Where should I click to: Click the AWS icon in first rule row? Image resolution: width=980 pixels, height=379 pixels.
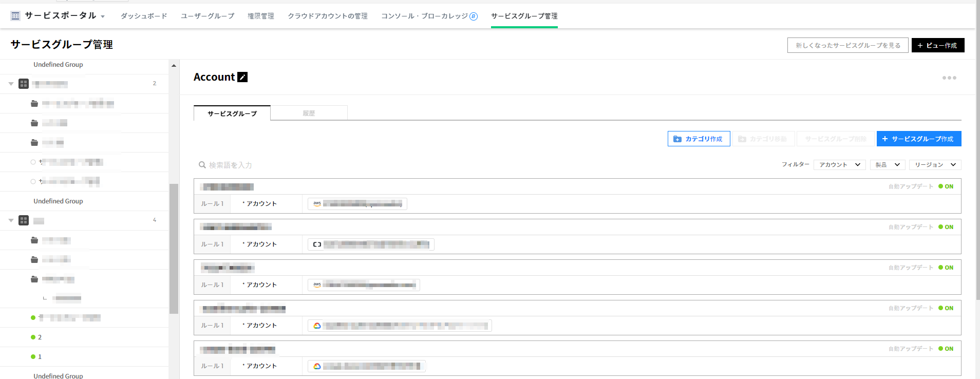point(317,204)
